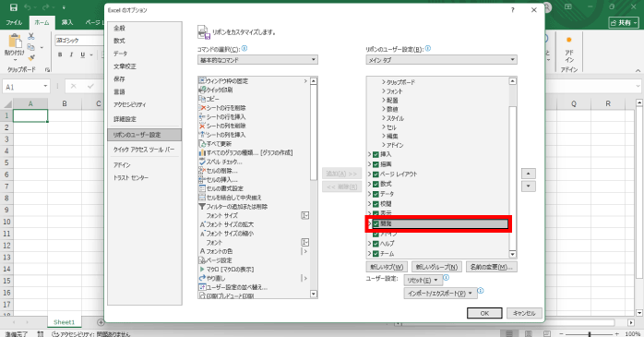Expand the クリップボード group

[384, 82]
